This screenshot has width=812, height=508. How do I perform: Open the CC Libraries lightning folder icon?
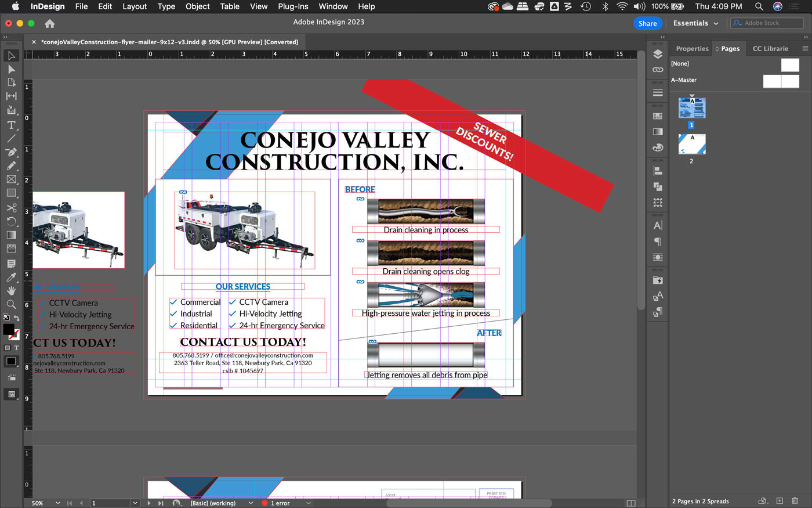[x=658, y=280]
